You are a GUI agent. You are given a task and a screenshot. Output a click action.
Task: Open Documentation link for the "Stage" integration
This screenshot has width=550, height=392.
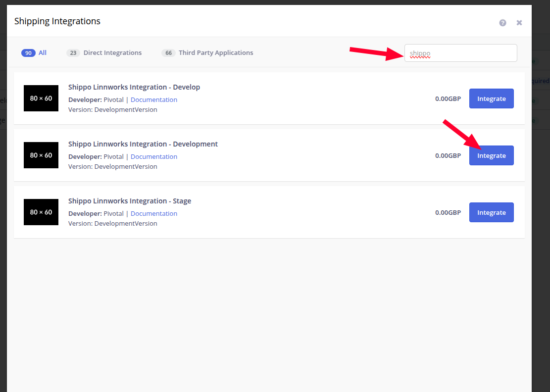[154, 214]
